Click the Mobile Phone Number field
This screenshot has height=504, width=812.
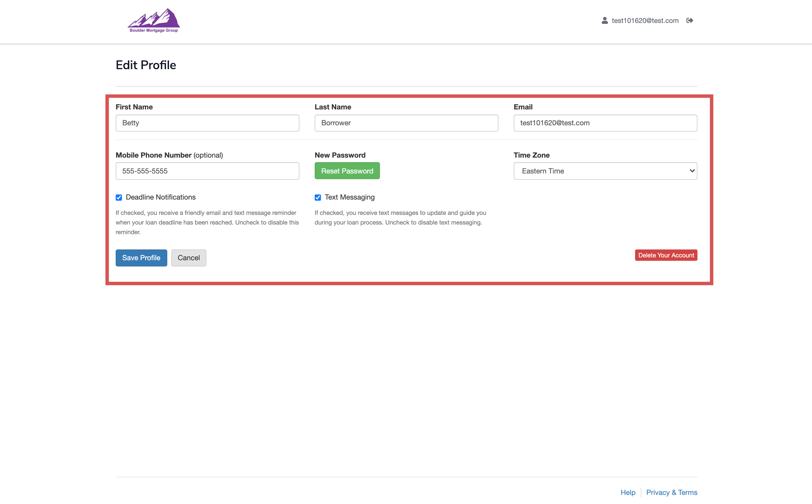point(207,171)
